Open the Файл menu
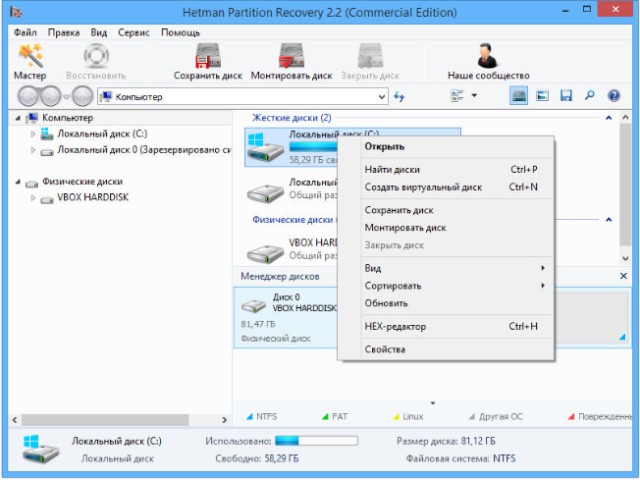 25,32
